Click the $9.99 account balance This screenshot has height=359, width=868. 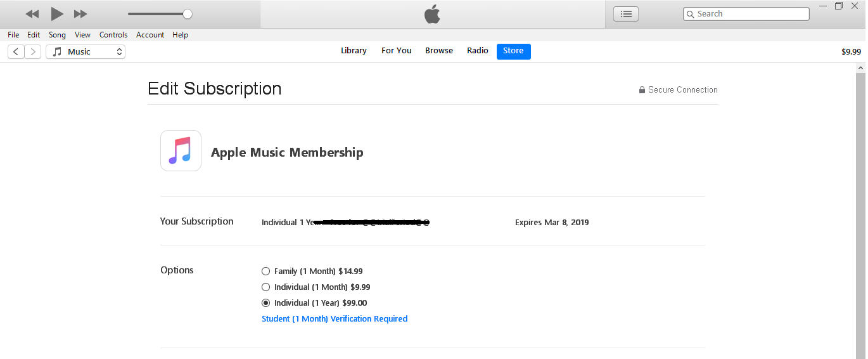(851, 52)
